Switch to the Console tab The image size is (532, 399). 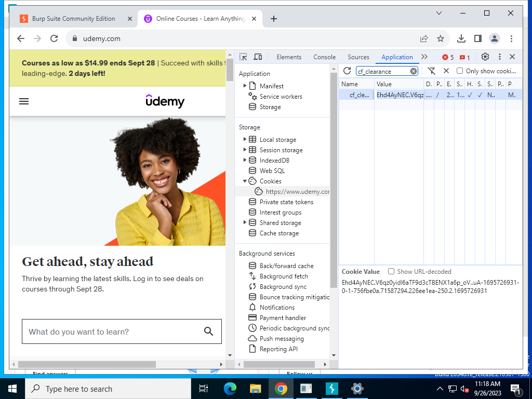pos(324,57)
